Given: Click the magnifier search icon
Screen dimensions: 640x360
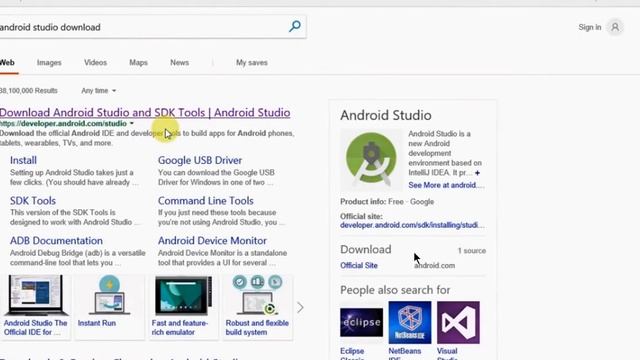Looking at the screenshot, I should click(x=294, y=27).
